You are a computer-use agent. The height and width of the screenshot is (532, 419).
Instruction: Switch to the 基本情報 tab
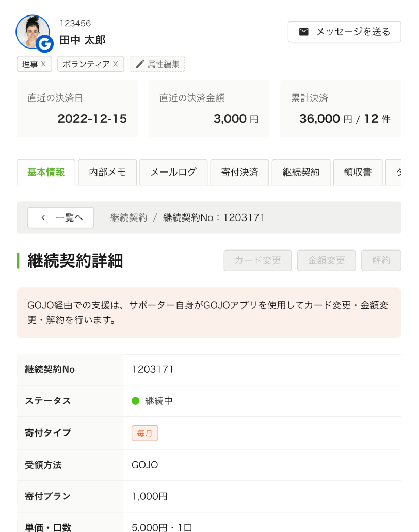[46, 172]
